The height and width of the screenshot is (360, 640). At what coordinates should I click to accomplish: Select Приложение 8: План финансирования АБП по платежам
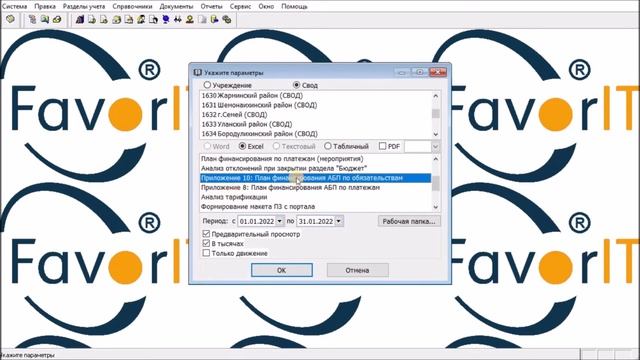pyautogui.click(x=316, y=187)
